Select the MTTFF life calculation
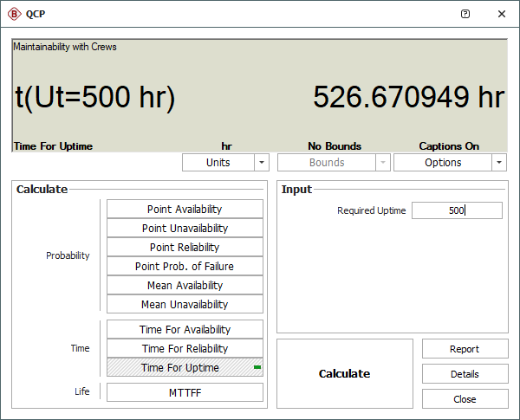The image size is (520, 420). coord(185,392)
